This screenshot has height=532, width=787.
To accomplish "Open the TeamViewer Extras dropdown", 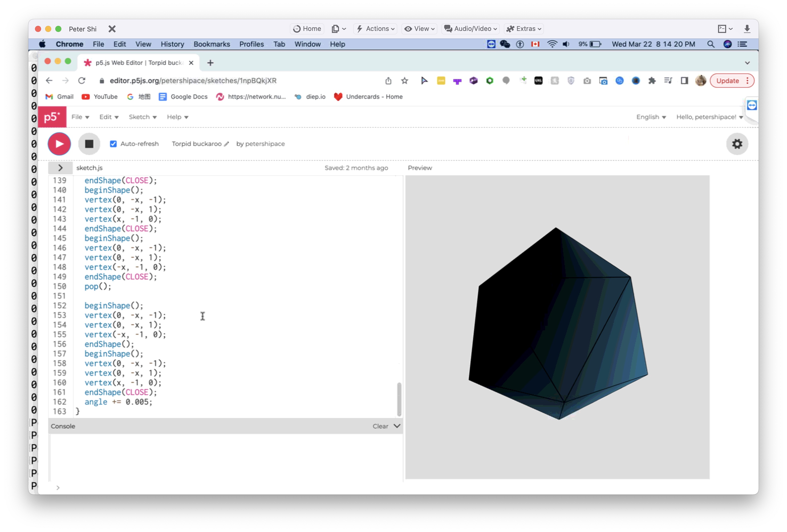I will point(524,29).
